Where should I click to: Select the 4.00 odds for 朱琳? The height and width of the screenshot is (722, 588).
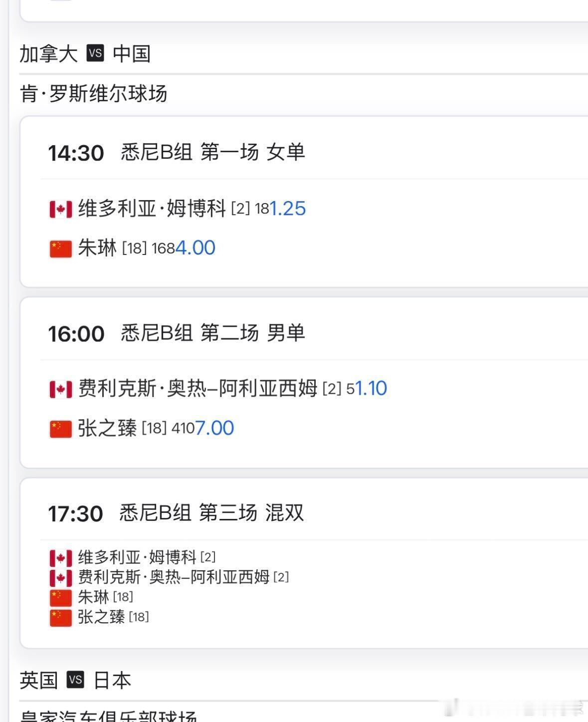[196, 248]
